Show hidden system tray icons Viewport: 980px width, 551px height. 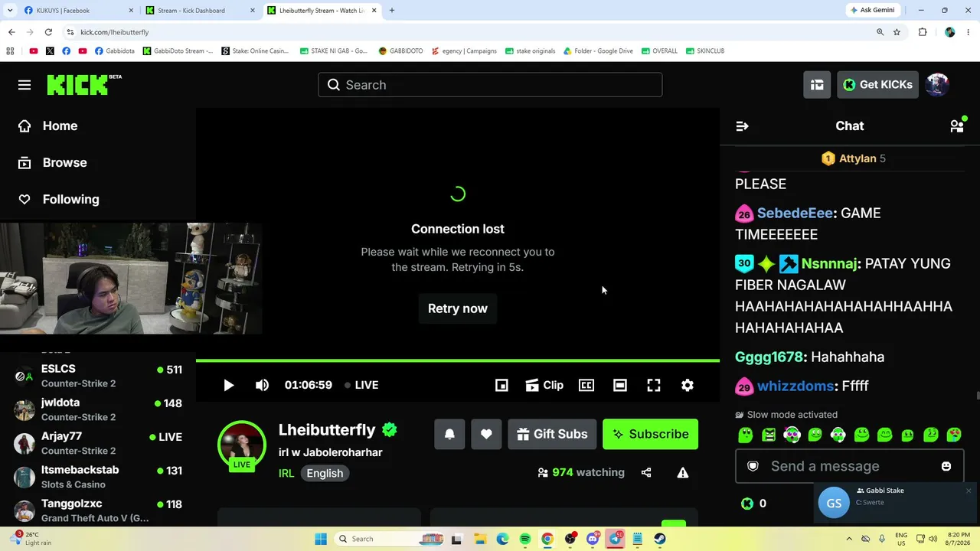(x=849, y=539)
